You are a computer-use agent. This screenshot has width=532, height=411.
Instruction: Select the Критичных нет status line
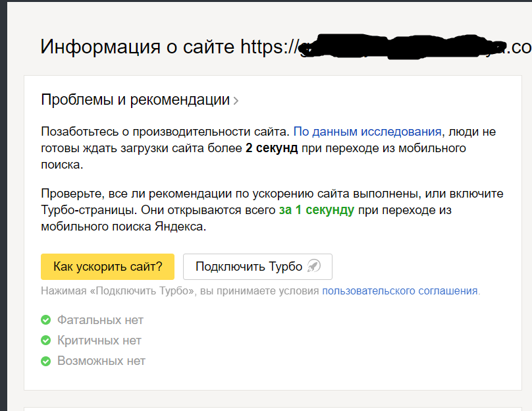(99, 341)
